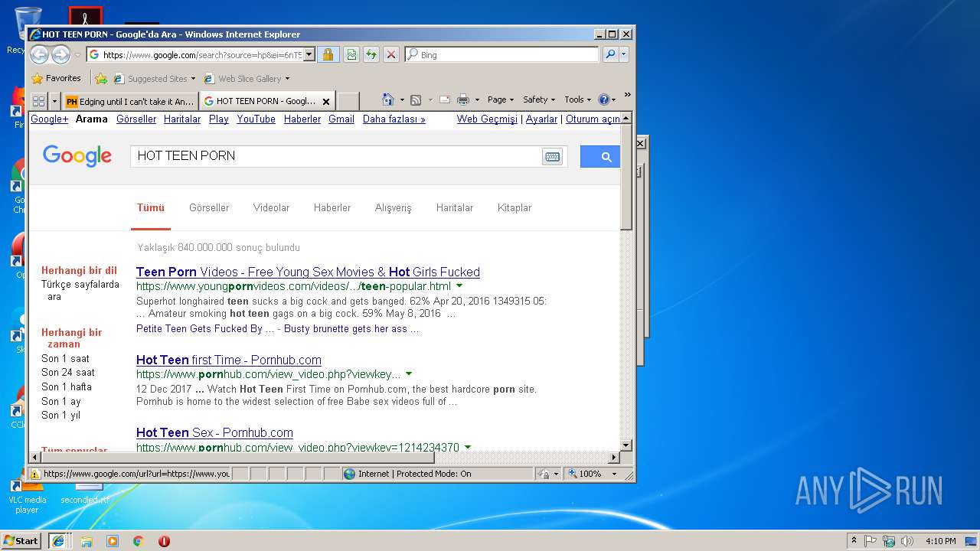Expand the toolbar overflow chevron
Image resolution: width=980 pixels, height=551 pixels.
pyautogui.click(x=627, y=95)
